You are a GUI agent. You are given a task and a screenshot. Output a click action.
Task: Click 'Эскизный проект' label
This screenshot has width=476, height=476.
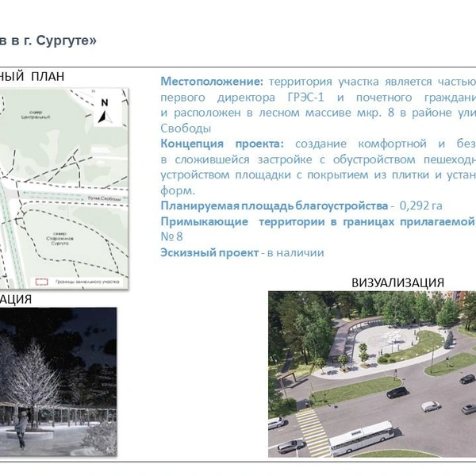tap(209, 252)
